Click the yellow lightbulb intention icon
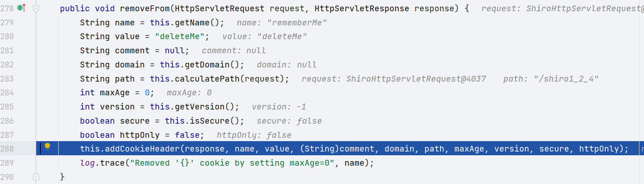The image size is (644, 184). pyautogui.click(x=47, y=147)
